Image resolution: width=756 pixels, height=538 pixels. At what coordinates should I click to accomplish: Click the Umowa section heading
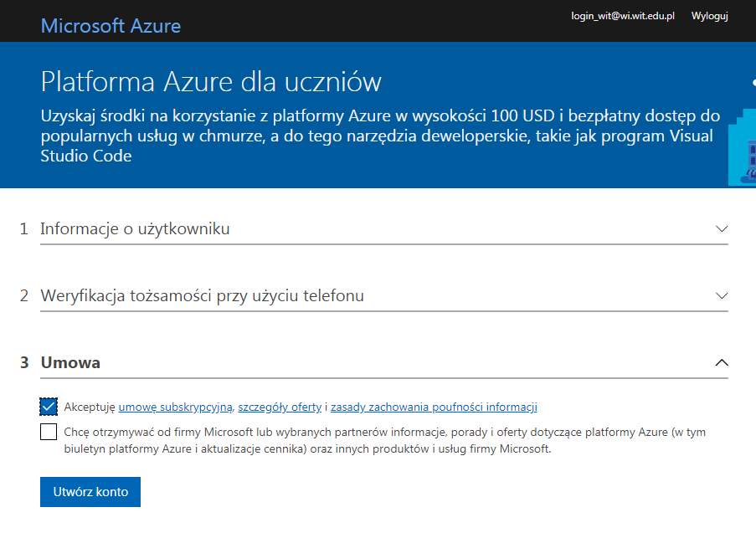[x=70, y=362]
